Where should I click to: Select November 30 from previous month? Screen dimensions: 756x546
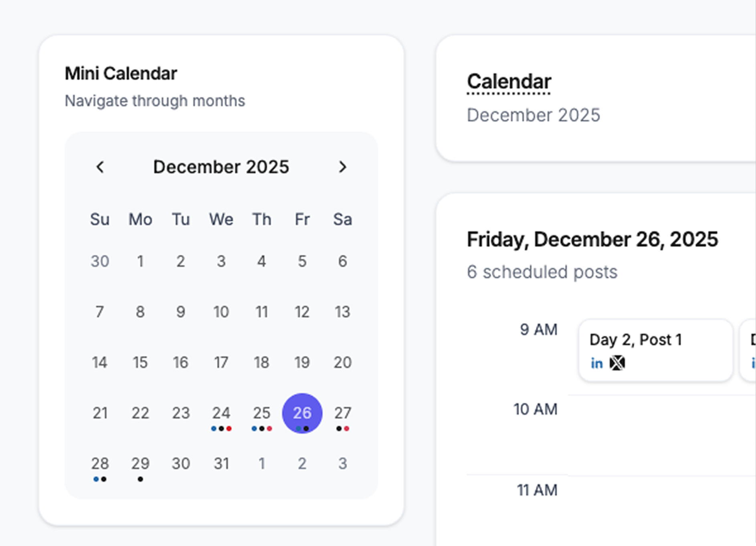[100, 262]
